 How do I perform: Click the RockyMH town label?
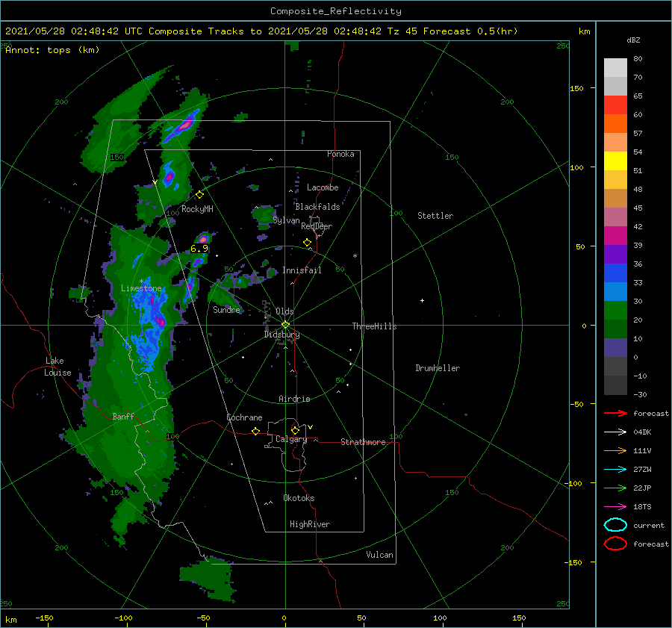[197, 209]
